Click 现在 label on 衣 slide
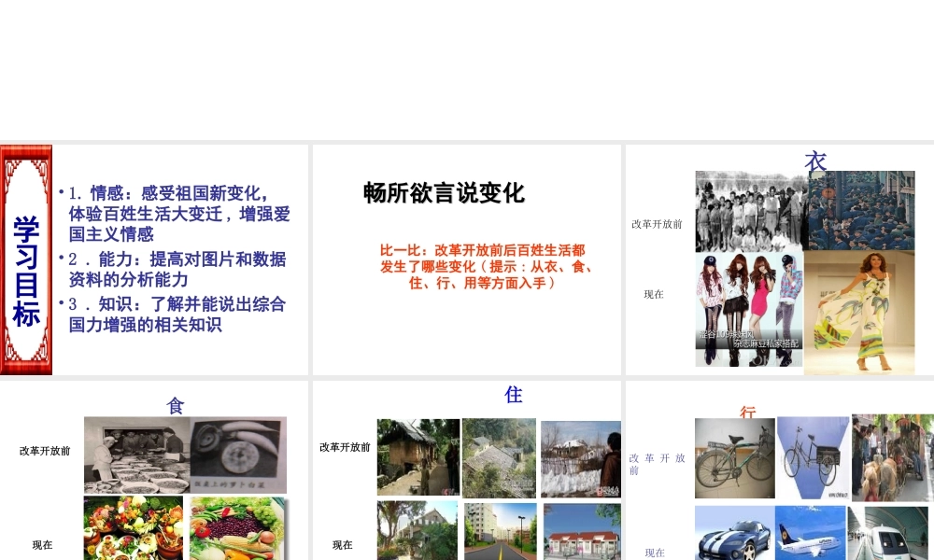 [654, 294]
